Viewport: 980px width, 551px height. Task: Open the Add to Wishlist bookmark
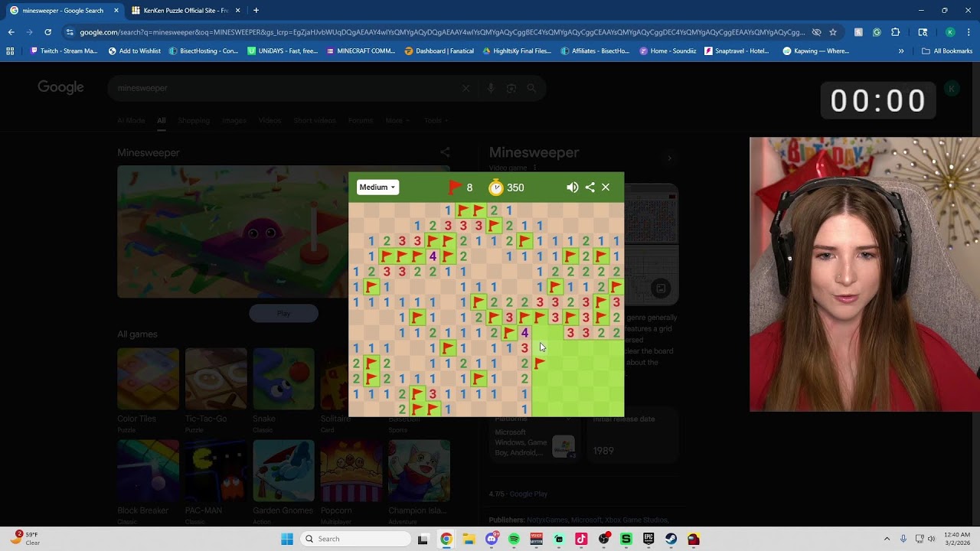tap(135, 51)
